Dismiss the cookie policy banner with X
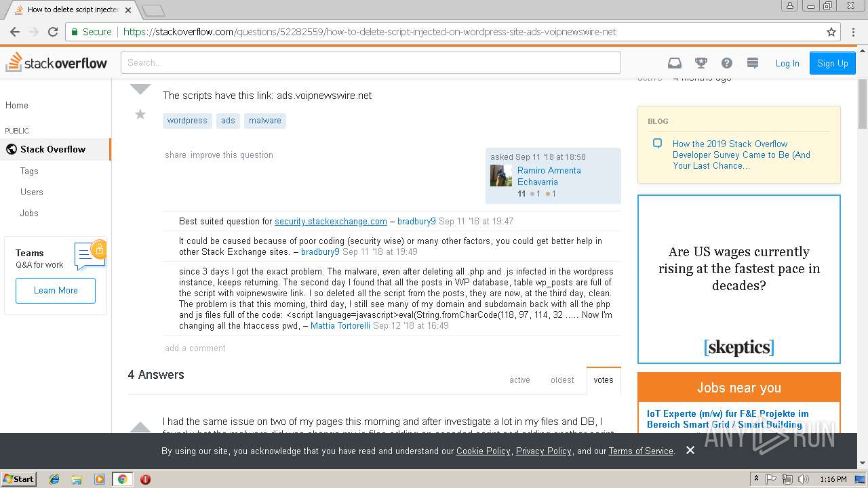The image size is (868, 488). pyautogui.click(x=690, y=450)
